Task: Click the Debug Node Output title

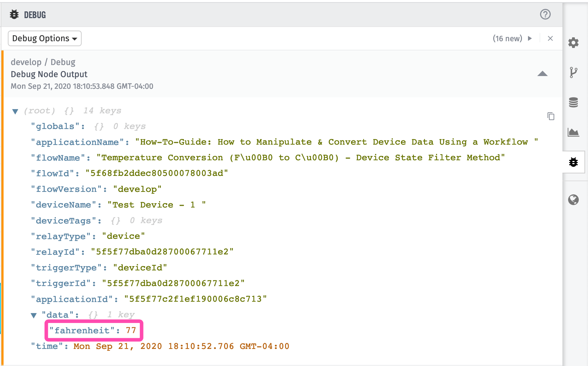Action: (49, 74)
